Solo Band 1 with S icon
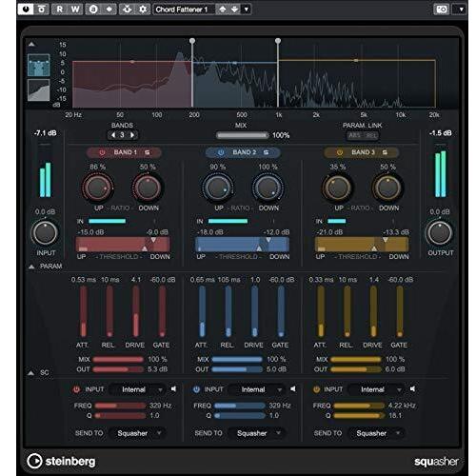The width and height of the screenshot is (476, 476). [x=148, y=152]
